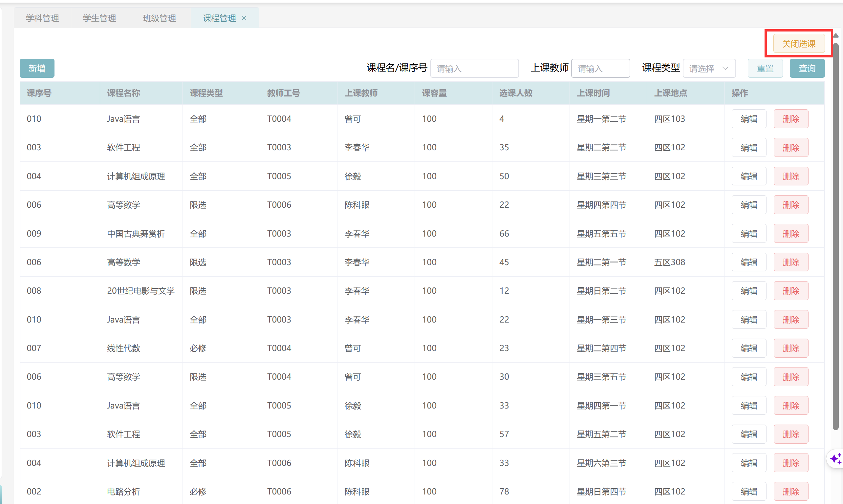Viewport: 843px width, 504px height.
Task: Delete the 软件工程 course at 星期二第二节
Action: click(x=791, y=147)
